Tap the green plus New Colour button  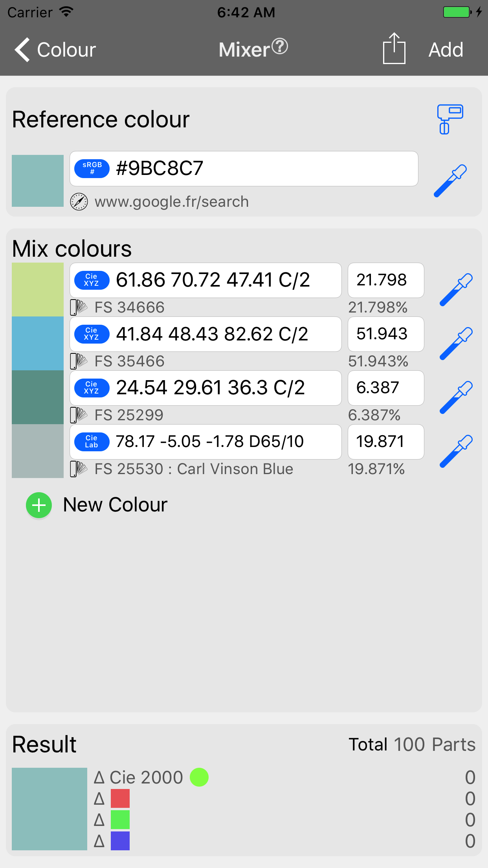point(39,505)
